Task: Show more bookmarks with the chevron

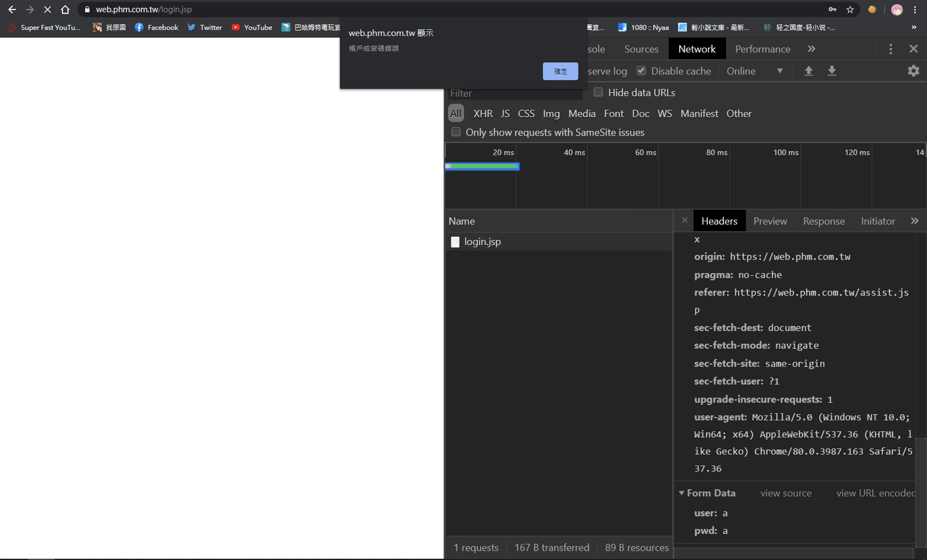Action: (x=914, y=28)
